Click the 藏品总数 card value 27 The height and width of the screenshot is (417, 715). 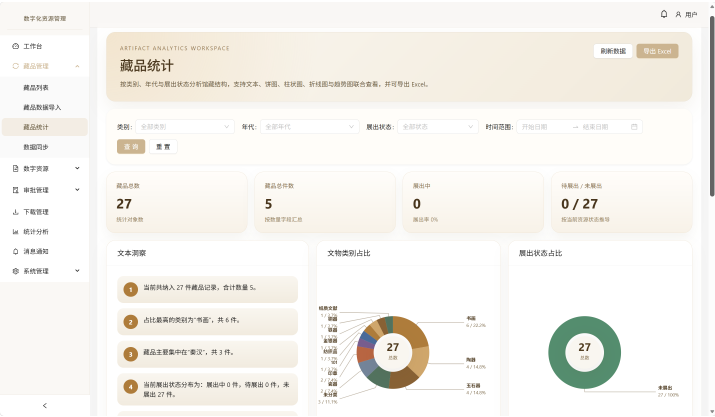click(124, 204)
